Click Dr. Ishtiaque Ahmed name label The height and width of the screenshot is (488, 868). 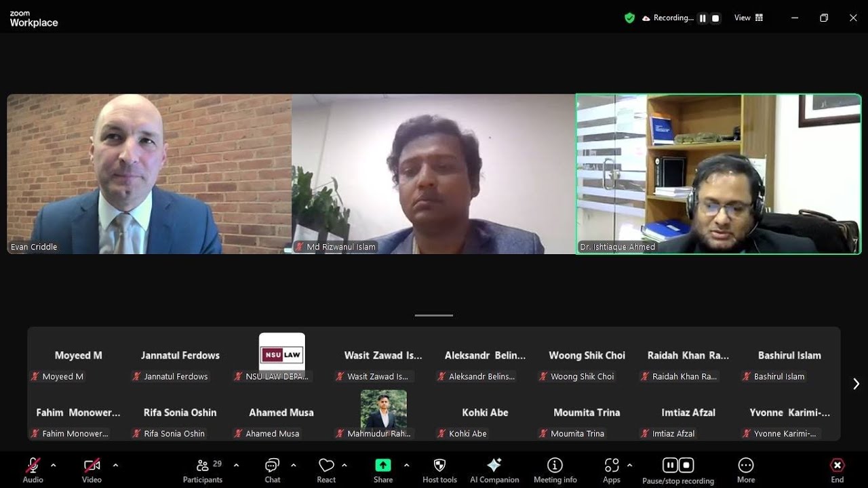tap(618, 247)
